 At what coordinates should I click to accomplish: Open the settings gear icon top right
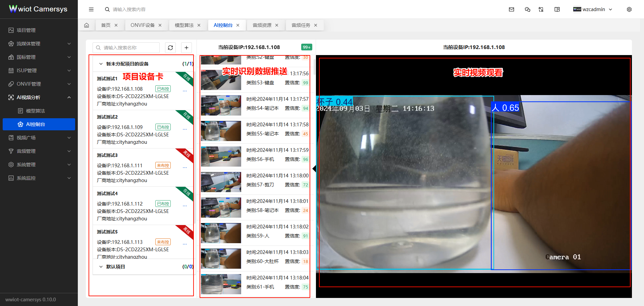tap(629, 9)
